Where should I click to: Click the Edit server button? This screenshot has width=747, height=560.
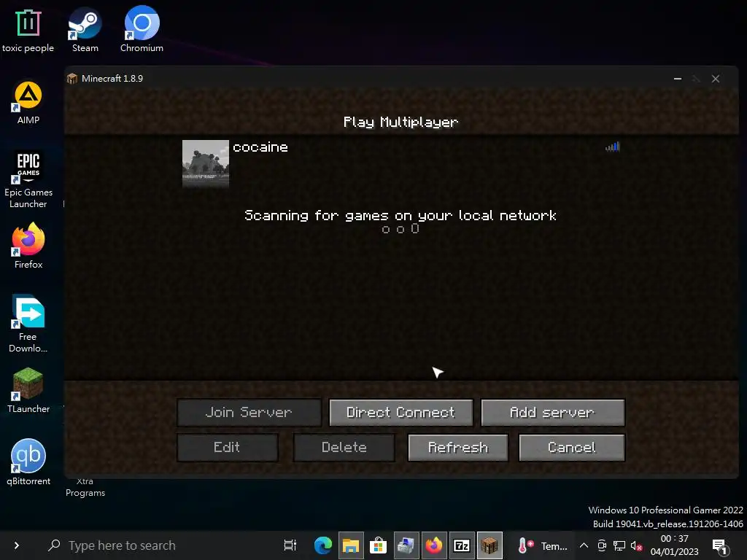(227, 447)
